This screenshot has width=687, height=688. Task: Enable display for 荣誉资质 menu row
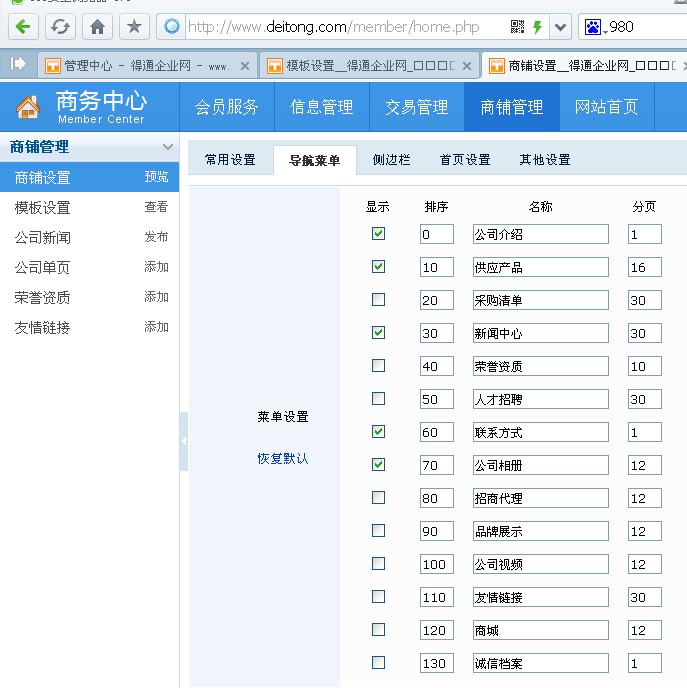tap(378, 365)
